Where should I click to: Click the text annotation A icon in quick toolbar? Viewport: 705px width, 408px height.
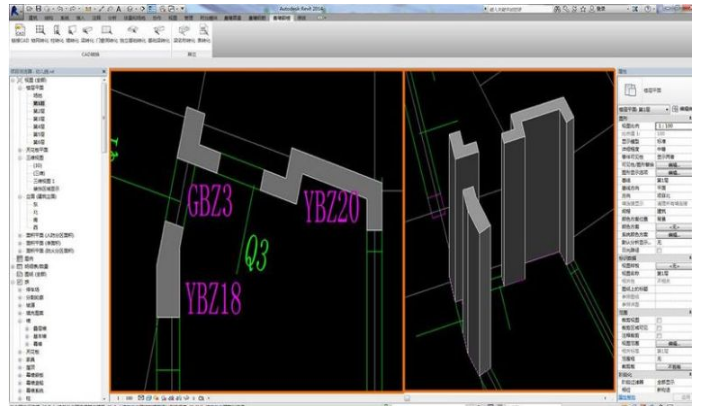pyautogui.click(x=119, y=9)
